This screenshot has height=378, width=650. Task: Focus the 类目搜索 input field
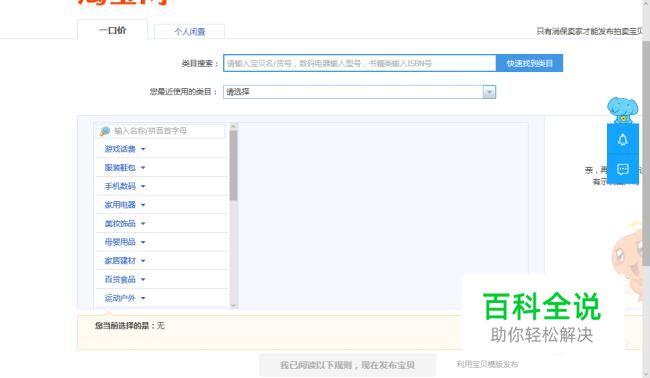(x=359, y=63)
